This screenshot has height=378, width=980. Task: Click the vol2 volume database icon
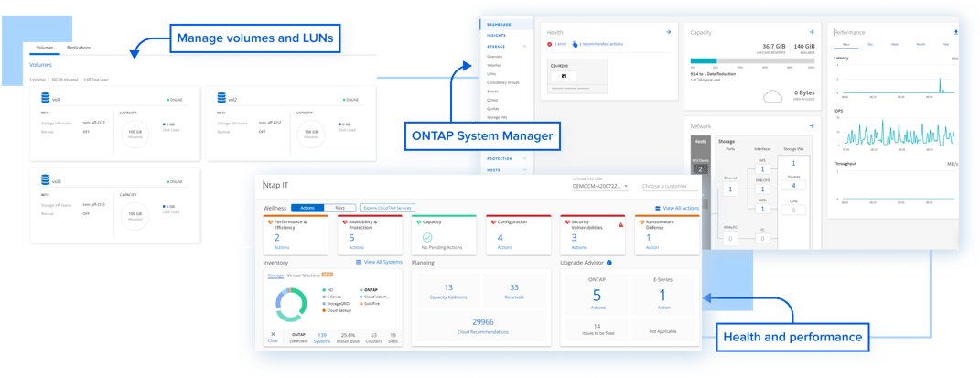pos(221,98)
